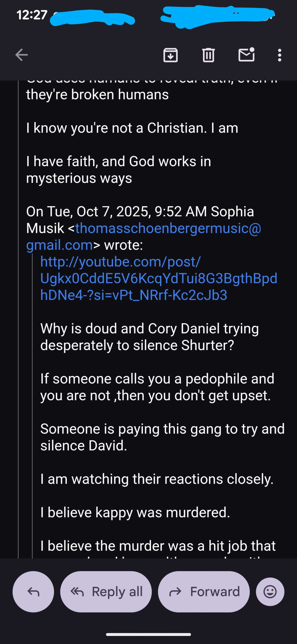Tap the "God works in mysterious ways" paragraph
Screen dimensions: 297x644
click(x=119, y=170)
